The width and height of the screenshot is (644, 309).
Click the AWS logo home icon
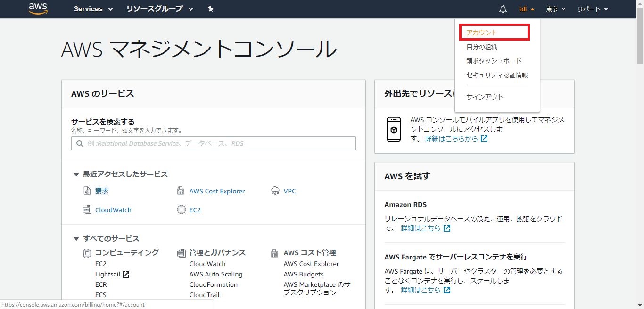[x=38, y=9]
